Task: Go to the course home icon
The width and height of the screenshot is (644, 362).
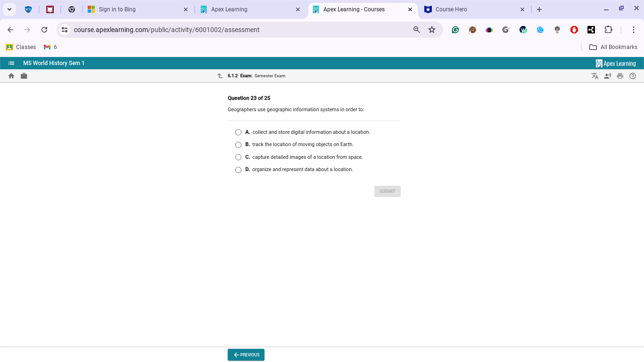Action: 11,76
